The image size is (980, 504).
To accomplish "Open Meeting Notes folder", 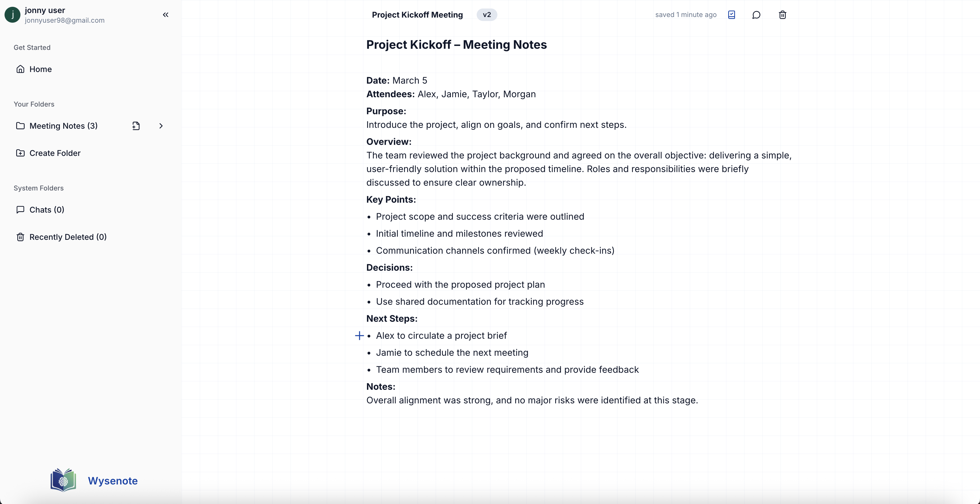I will click(x=63, y=126).
